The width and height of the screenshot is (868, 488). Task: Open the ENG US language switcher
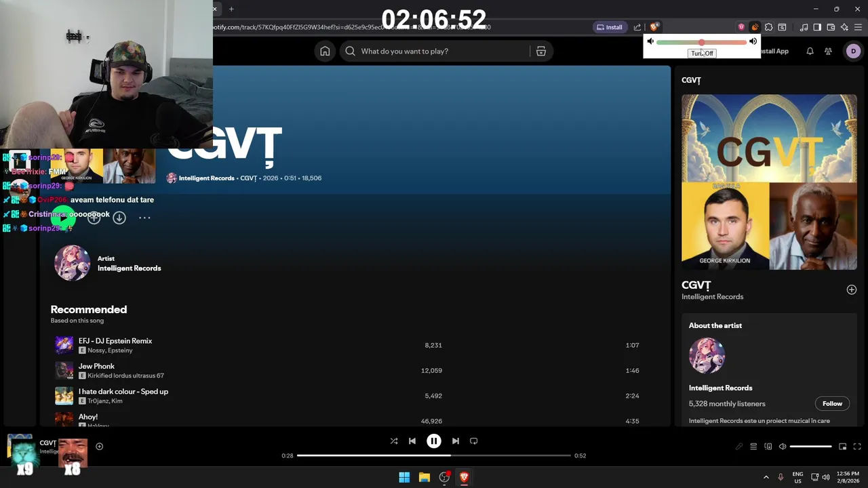[797, 477]
